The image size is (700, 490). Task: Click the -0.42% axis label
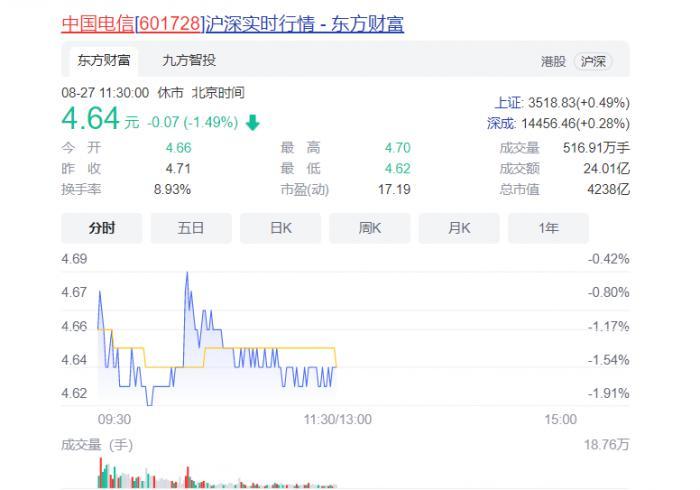(608, 259)
